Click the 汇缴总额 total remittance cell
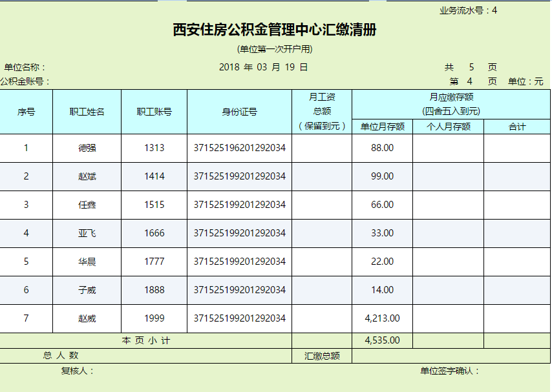Viewport: 552px width, 392px height. point(321,355)
